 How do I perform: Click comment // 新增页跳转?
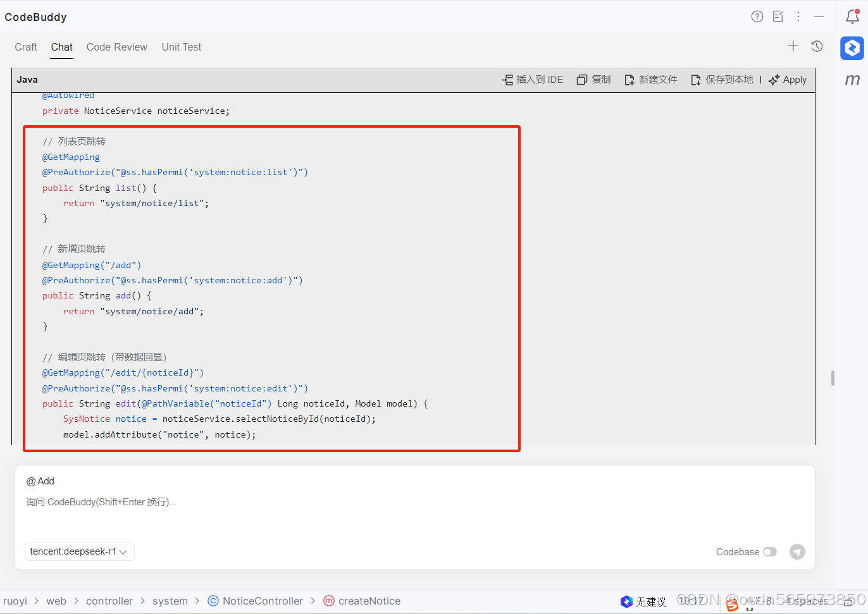pos(74,249)
